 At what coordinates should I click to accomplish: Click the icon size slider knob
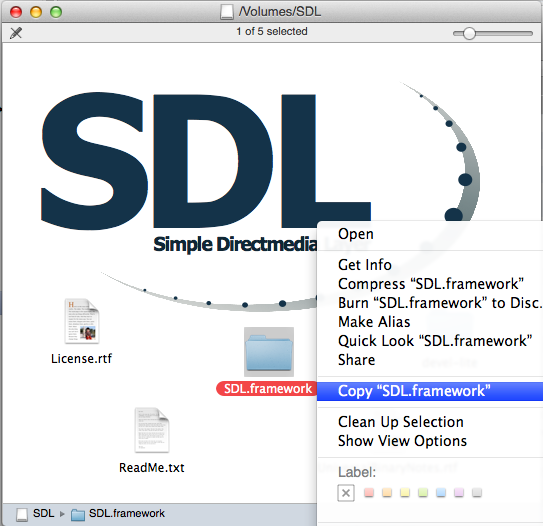tap(469, 34)
